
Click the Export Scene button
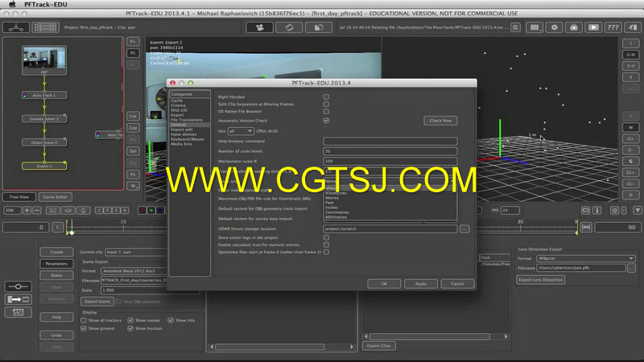pos(97,301)
